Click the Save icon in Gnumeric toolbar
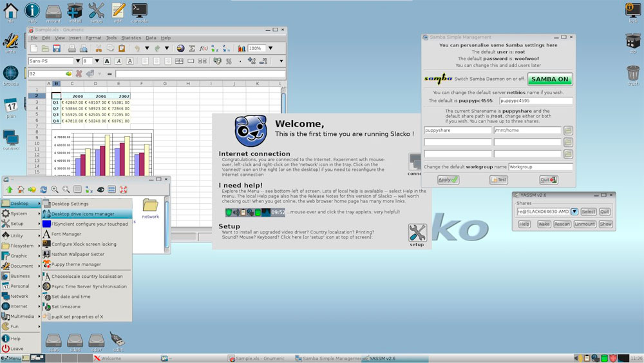Screen dimensions: 644x363 pos(57,48)
